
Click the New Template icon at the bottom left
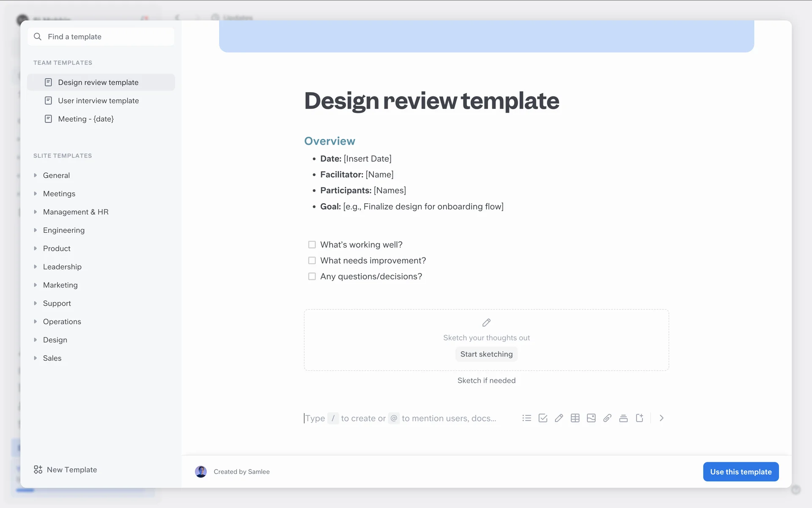pyautogui.click(x=38, y=469)
